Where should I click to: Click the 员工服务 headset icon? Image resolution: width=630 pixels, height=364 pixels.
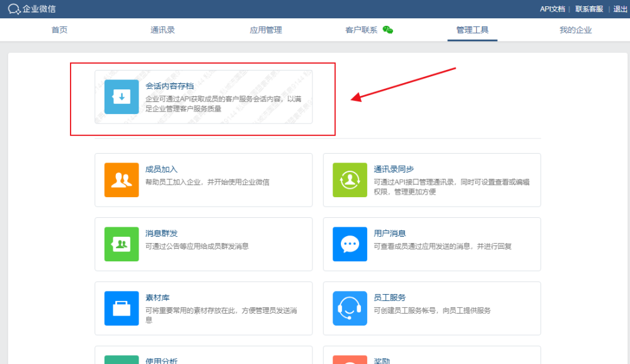pyautogui.click(x=350, y=309)
